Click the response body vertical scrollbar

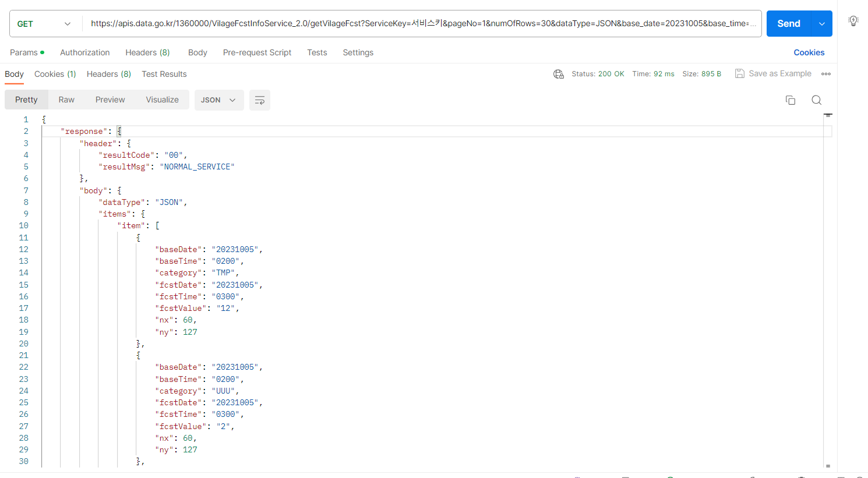(x=828, y=291)
